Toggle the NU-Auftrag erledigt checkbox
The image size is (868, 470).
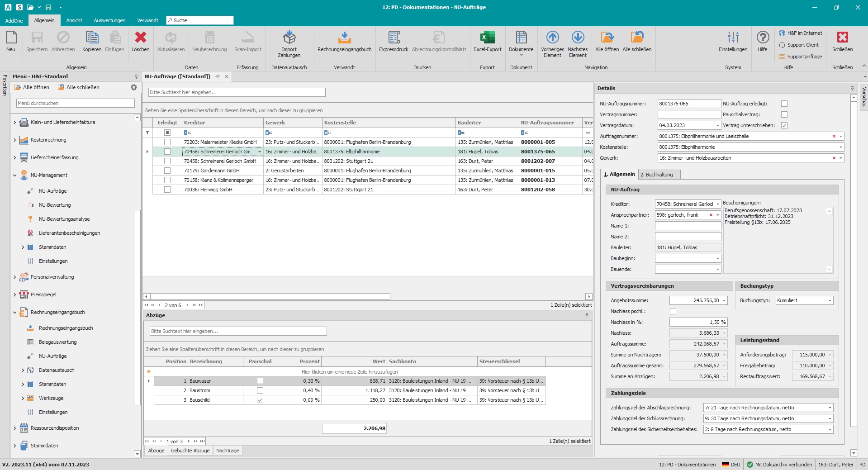[x=784, y=104]
